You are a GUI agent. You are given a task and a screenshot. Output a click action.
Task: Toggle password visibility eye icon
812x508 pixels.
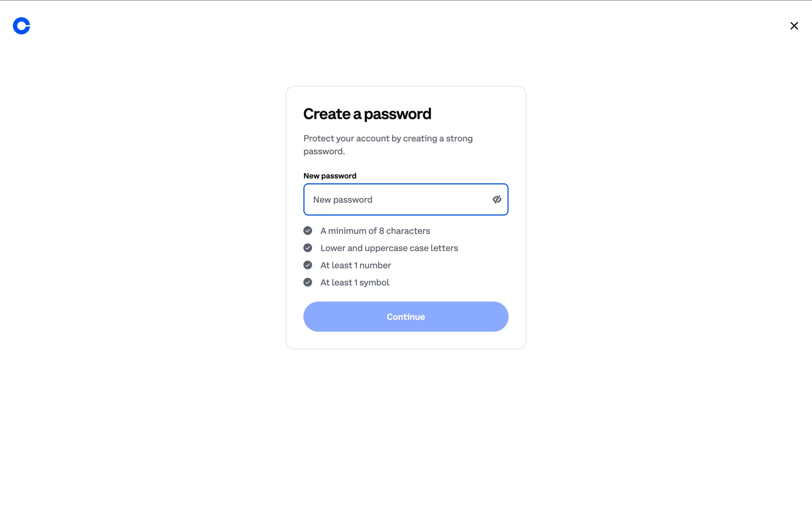tap(497, 199)
